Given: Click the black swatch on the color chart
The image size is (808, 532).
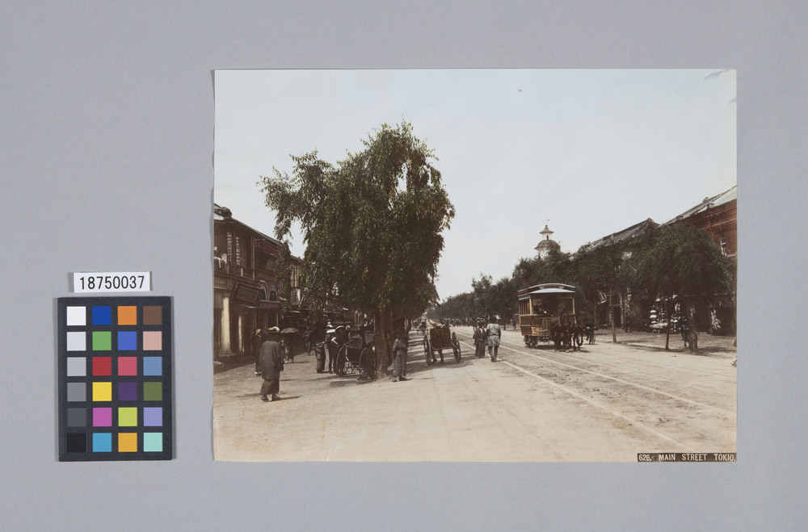Looking at the screenshot, I should [76, 442].
